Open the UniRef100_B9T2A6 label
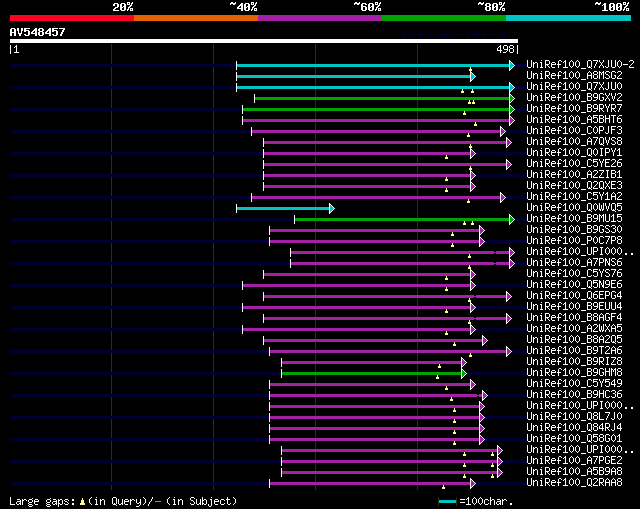 574,351
